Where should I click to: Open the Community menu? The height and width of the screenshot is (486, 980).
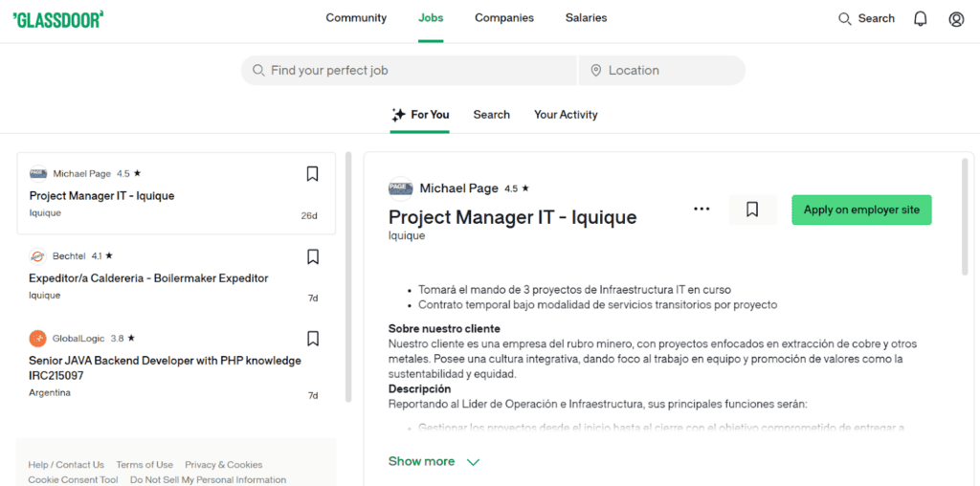click(x=356, y=18)
